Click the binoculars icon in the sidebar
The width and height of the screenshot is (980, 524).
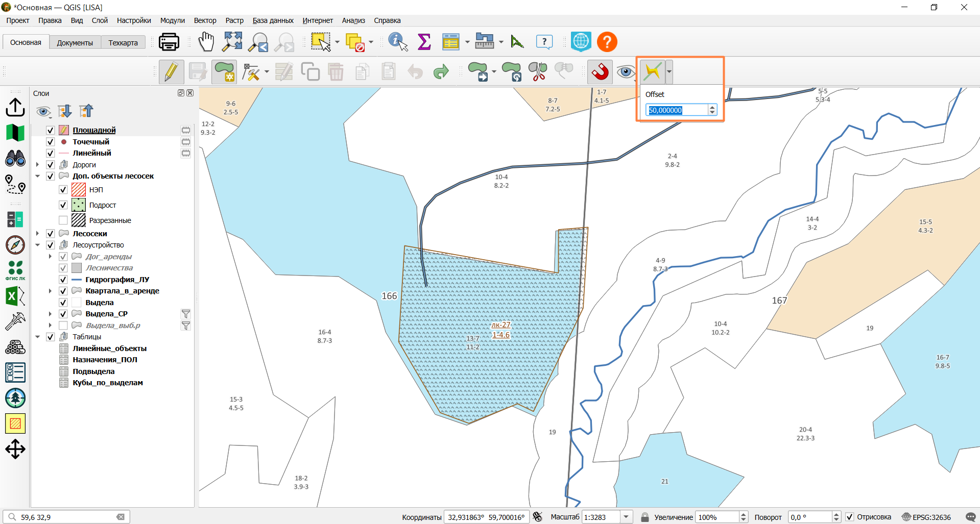coord(15,158)
